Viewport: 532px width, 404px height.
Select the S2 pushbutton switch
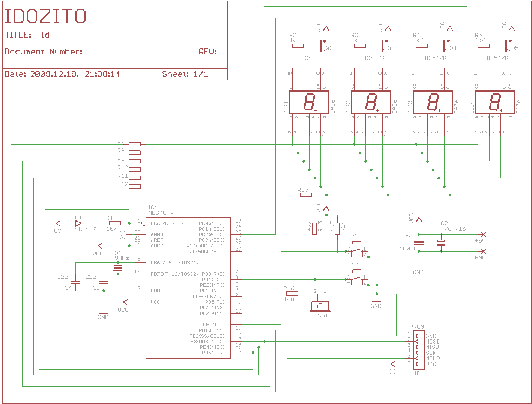pos(356,278)
